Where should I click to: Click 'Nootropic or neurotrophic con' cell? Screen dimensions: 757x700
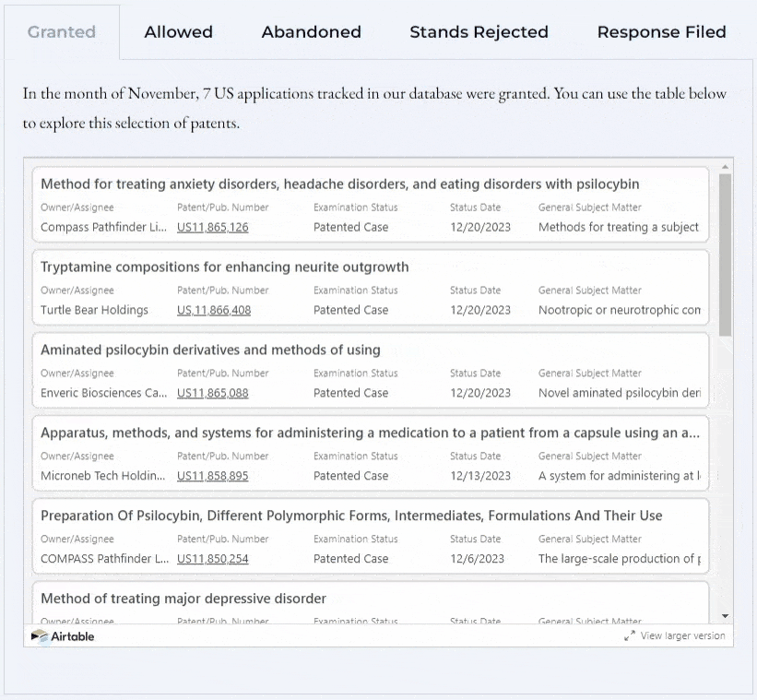tap(620, 310)
